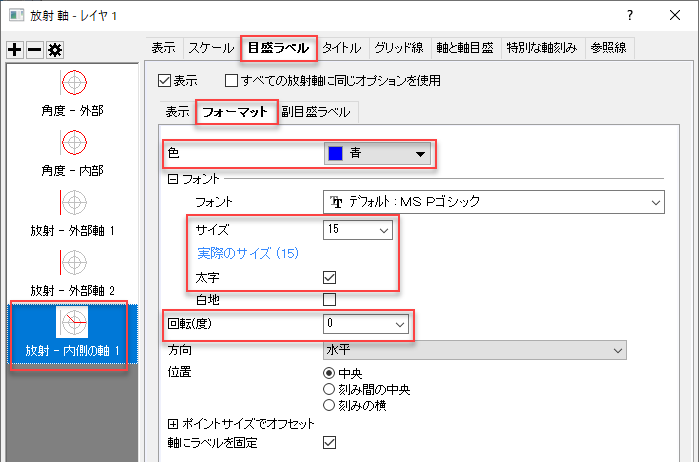Open the 色 color dropdown
The width and height of the screenshot is (699, 462).
[x=378, y=154]
